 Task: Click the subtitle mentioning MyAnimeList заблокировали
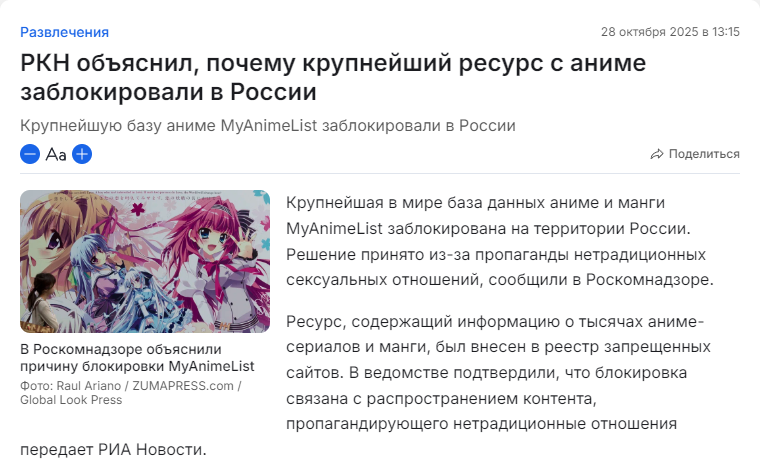tap(268, 125)
